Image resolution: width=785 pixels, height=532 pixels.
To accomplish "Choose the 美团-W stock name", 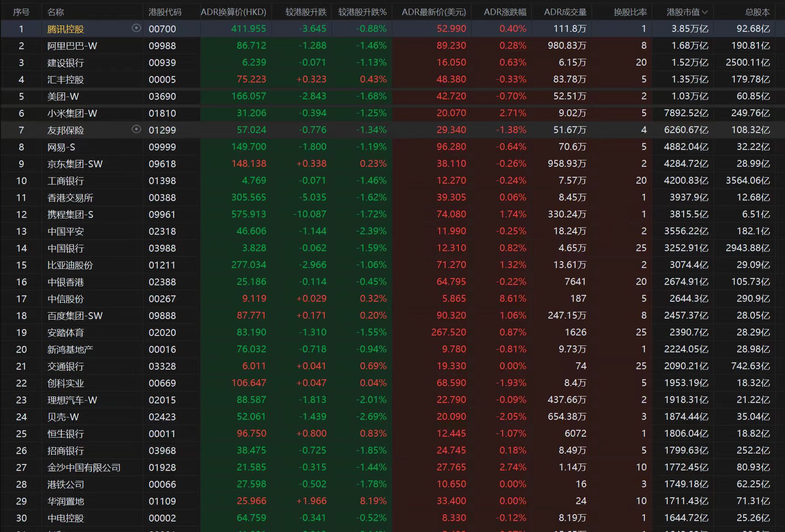I will click(x=63, y=97).
